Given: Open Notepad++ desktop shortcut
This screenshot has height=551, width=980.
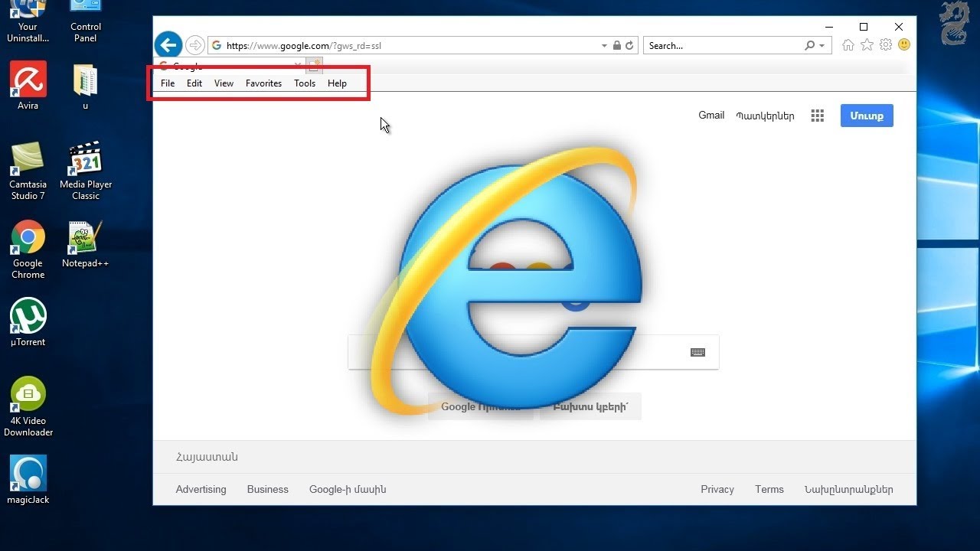Looking at the screenshot, I should [85, 245].
